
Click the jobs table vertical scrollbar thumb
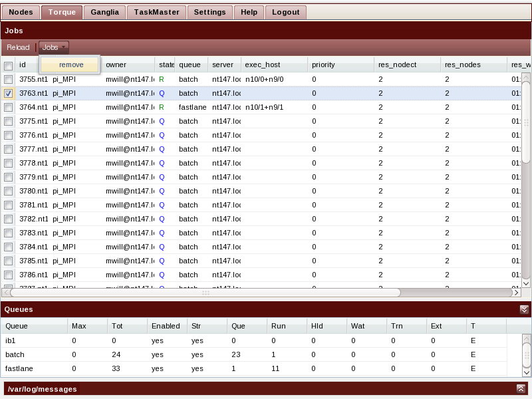tap(526, 122)
